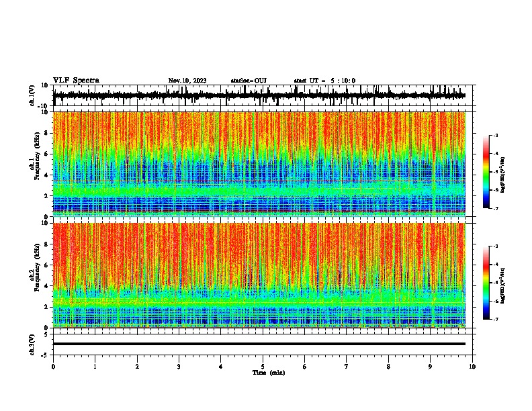Screen dimensions: 532x411
Task: Click the ch.3 flat black signal line
Action: [x=259, y=344]
